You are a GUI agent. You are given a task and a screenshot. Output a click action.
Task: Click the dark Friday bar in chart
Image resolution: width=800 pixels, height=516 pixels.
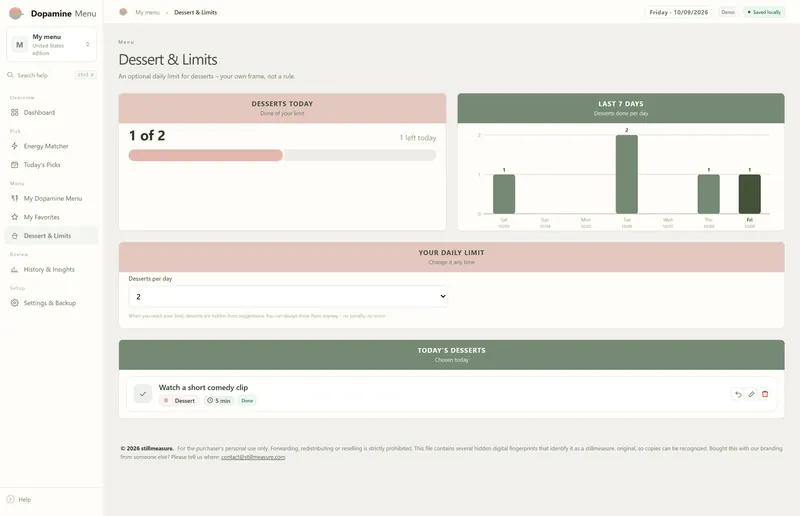tap(749, 194)
